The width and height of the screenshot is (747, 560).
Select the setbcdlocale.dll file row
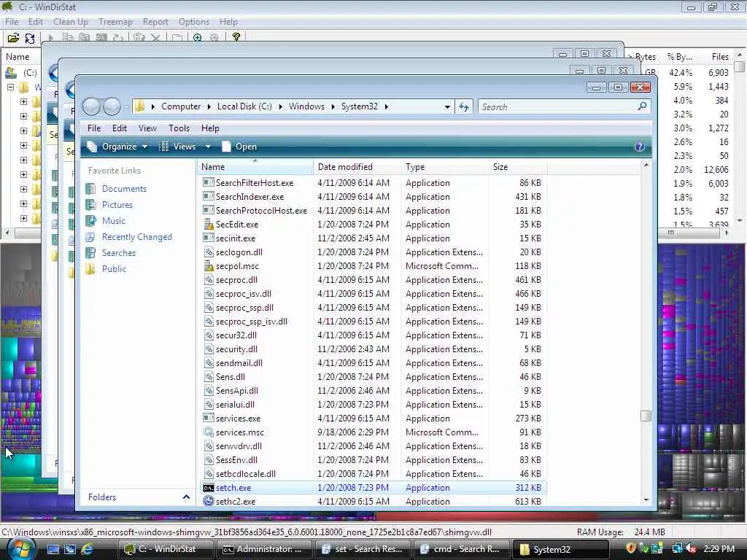click(x=373, y=474)
